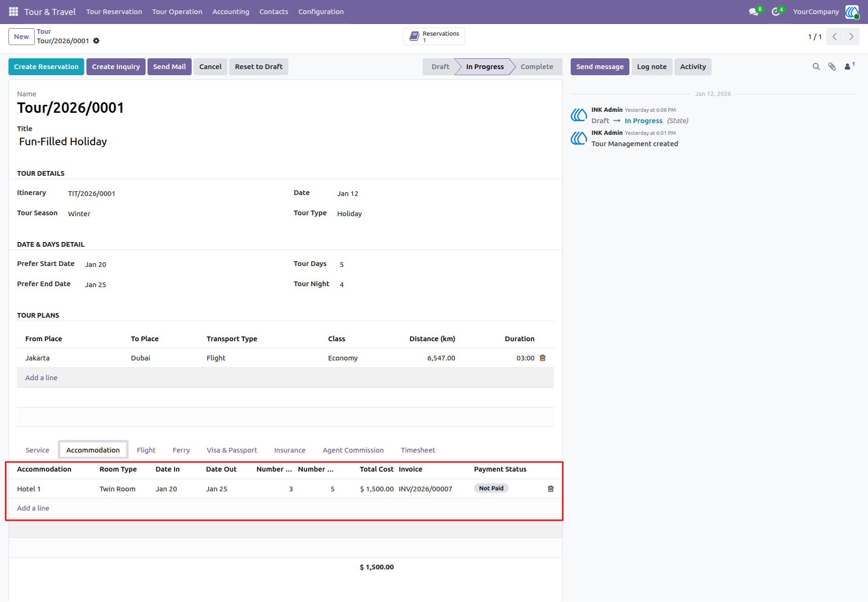
Task: Go to previous record arrow
Action: coord(835,37)
